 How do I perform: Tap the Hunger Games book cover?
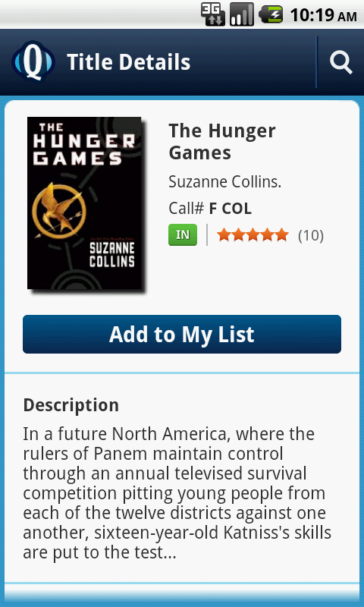pos(84,203)
